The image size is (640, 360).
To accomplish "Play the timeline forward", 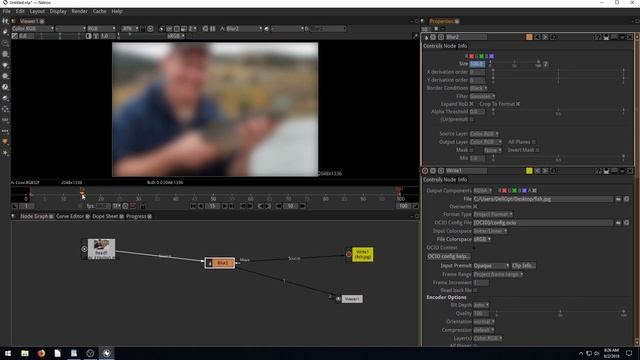I will click(x=224, y=206).
